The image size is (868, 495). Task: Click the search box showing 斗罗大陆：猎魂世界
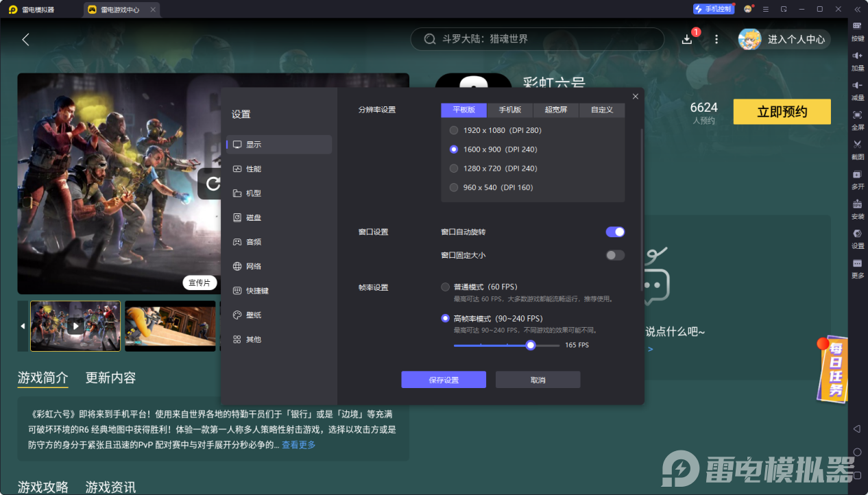coord(538,39)
